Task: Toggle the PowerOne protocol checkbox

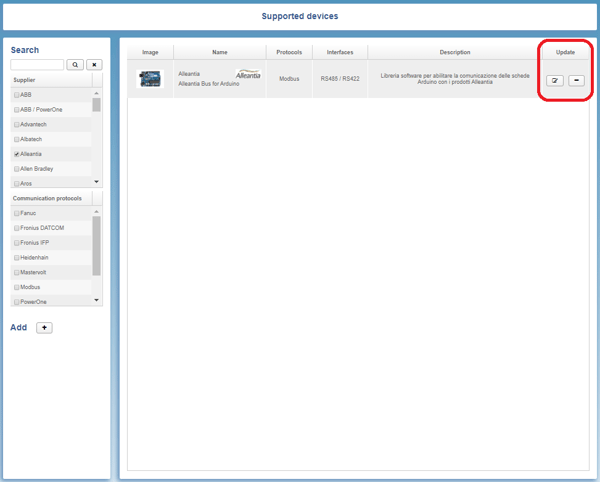Action: 16,302
